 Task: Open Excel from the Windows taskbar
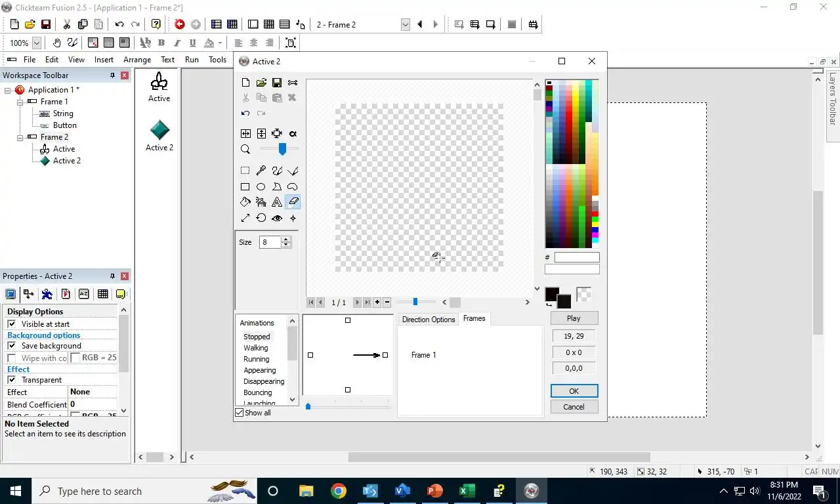tap(467, 491)
